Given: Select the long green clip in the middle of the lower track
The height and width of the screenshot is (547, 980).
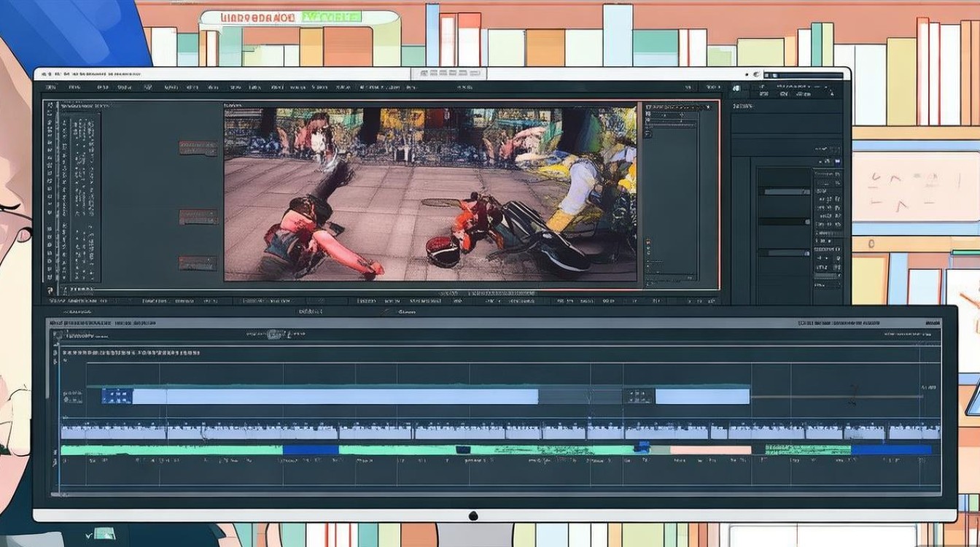Looking at the screenshot, I should [487, 450].
